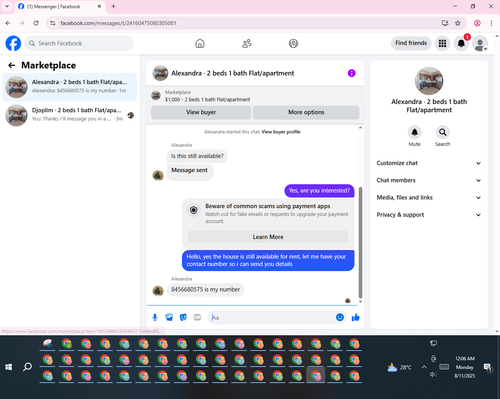Expand the Privacy & support section
The image size is (500, 399).
tap(429, 215)
